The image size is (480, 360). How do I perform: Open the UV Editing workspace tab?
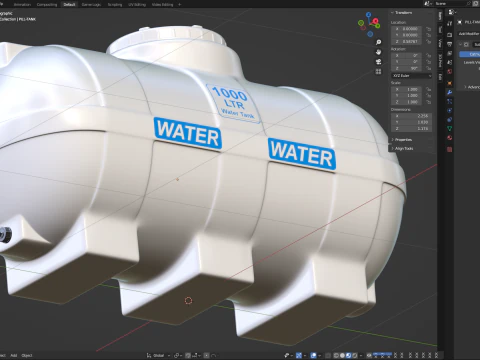pyautogui.click(x=137, y=5)
